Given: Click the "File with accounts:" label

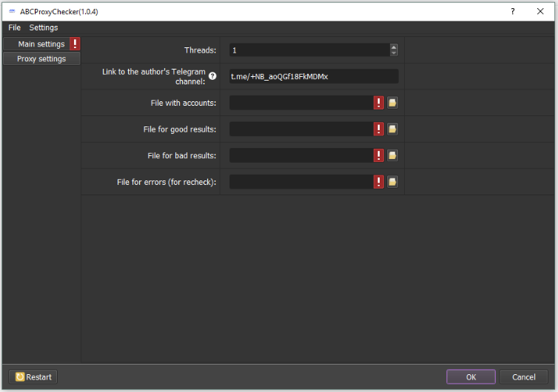Looking at the screenshot, I should (x=184, y=103).
